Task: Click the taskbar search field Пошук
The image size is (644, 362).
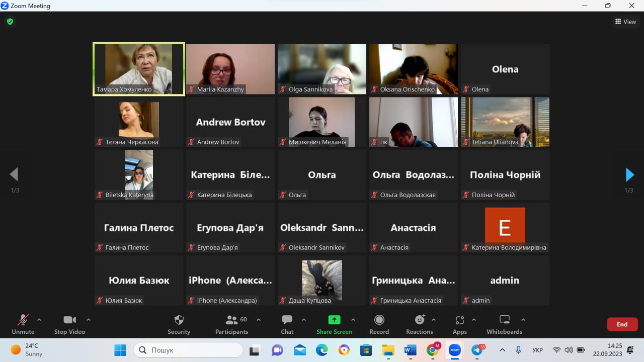Action: point(188,350)
